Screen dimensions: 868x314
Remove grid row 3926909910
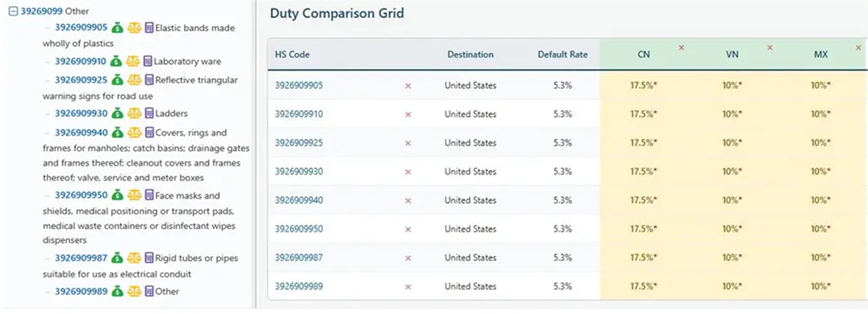click(408, 114)
